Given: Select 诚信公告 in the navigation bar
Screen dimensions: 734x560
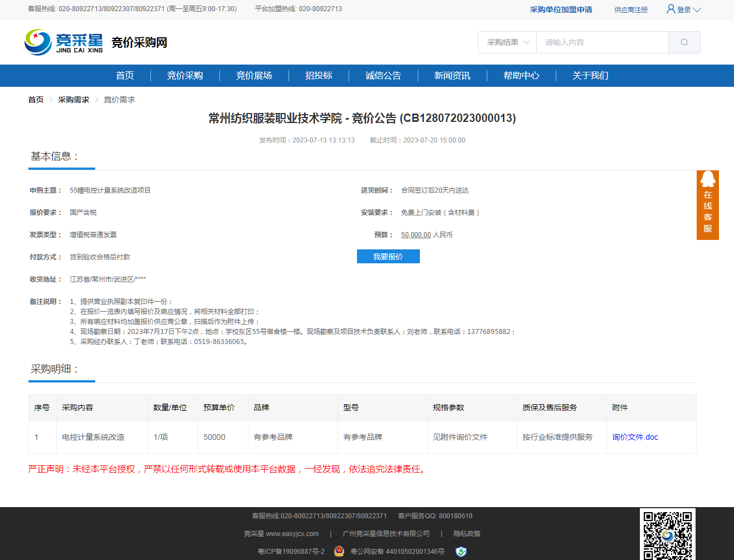Looking at the screenshot, I should [383, 76].
